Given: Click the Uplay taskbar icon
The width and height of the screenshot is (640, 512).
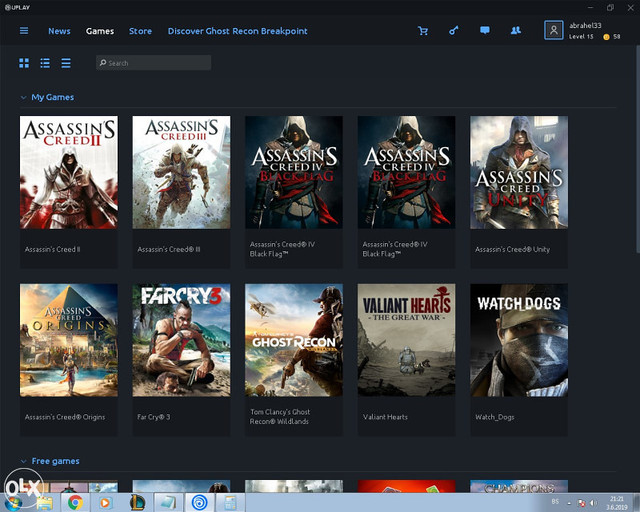Looking at the screenshot, I should coord(199,502).
